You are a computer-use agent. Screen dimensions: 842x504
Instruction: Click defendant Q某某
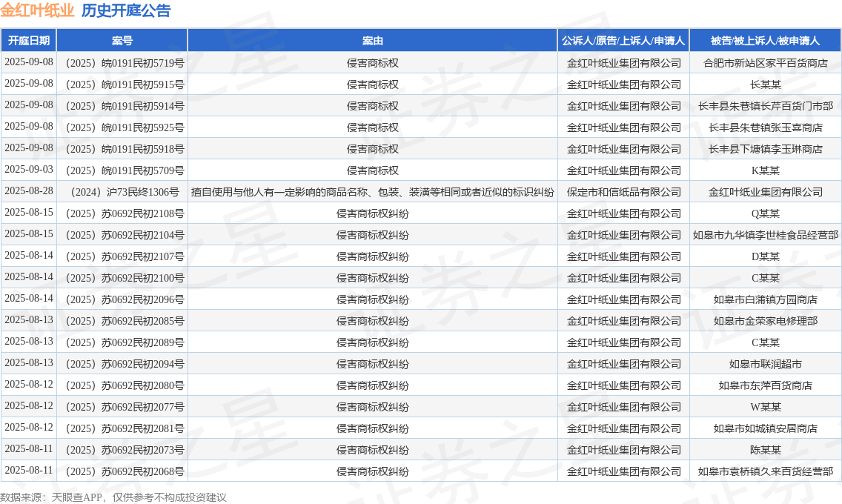[765, 213]
